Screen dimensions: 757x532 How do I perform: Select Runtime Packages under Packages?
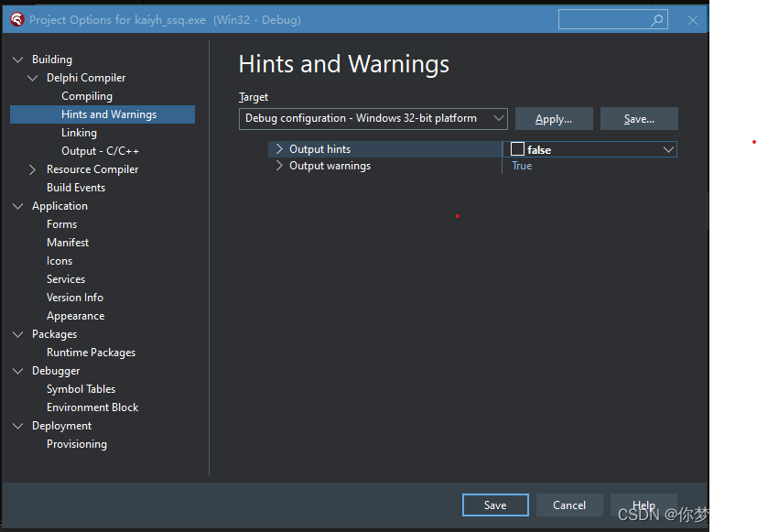point(91,352)
